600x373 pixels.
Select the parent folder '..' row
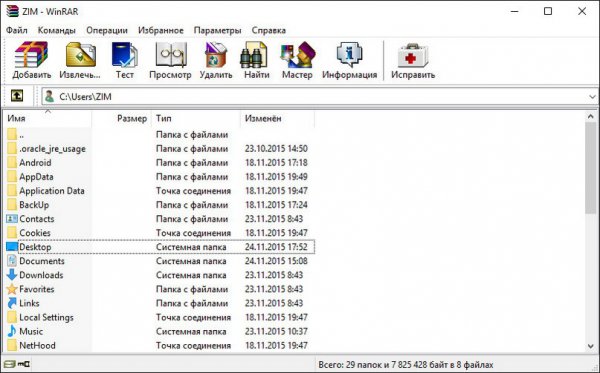click(x=160, y=135)
